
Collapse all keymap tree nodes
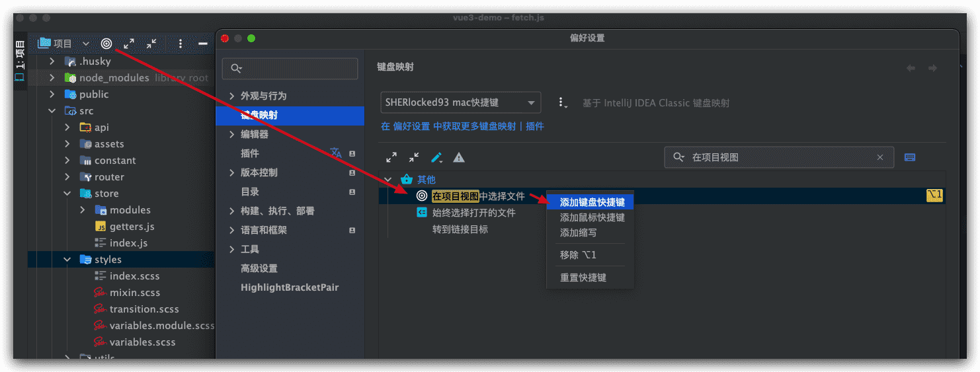[x=414, y=157]
